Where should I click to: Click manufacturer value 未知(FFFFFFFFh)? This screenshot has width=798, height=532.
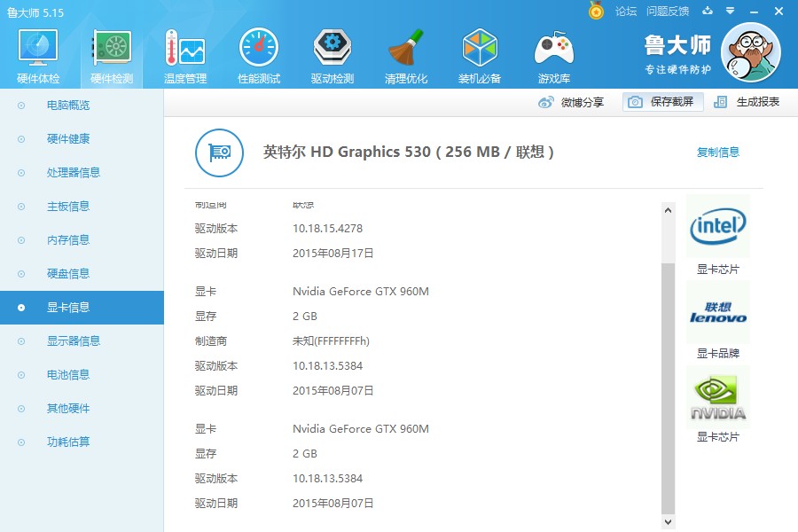[331, 341]
